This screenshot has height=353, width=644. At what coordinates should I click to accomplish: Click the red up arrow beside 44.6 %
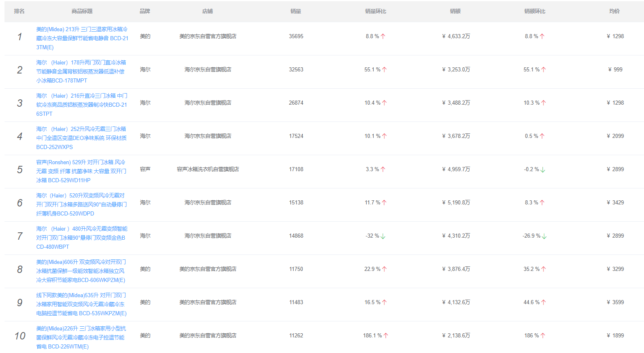coord(544,303)
